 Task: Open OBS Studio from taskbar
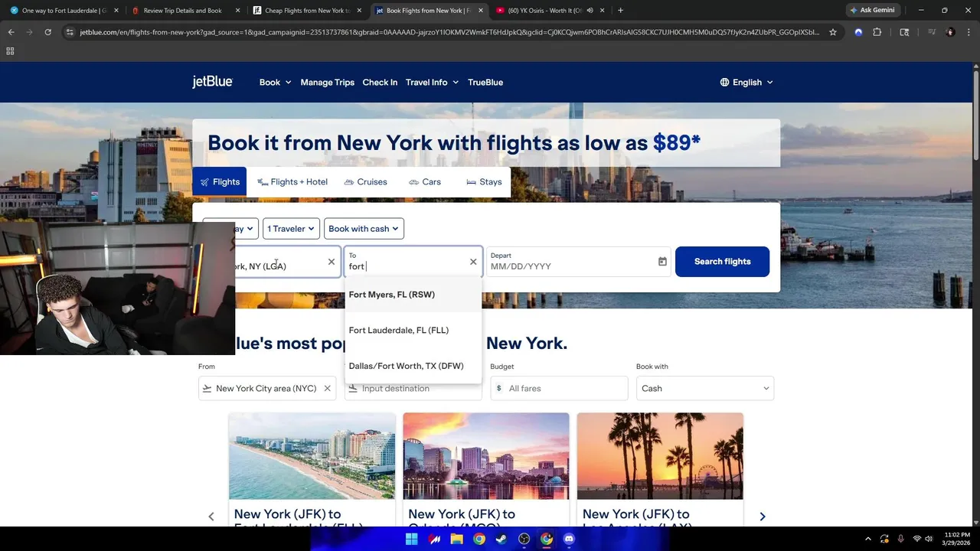tap(524, 539)
